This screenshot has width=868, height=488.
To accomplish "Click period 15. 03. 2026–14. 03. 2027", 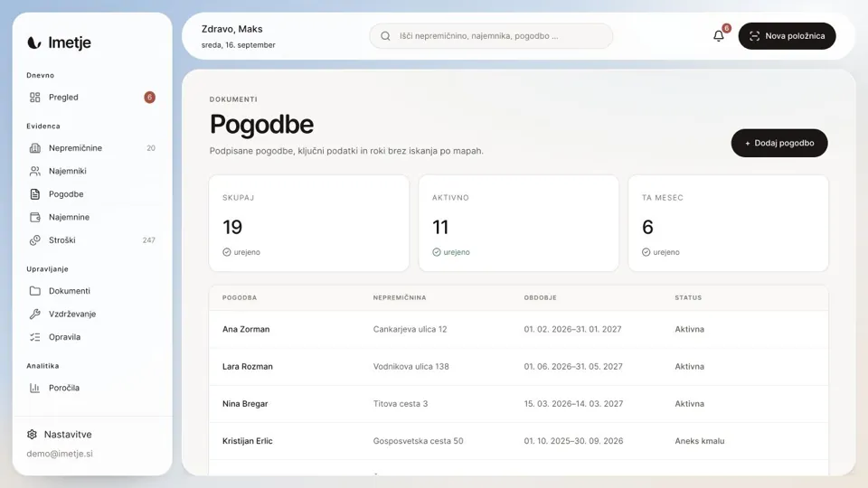I will tap(573, 404).
